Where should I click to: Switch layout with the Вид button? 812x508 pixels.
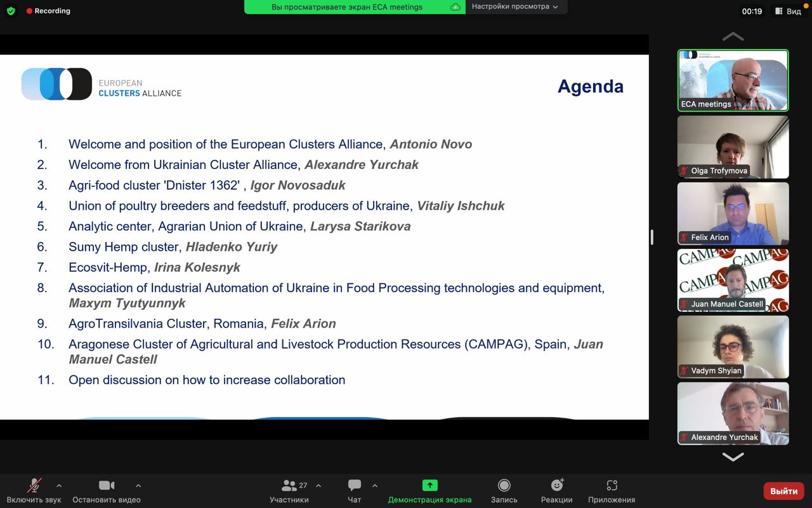[787, 11]
